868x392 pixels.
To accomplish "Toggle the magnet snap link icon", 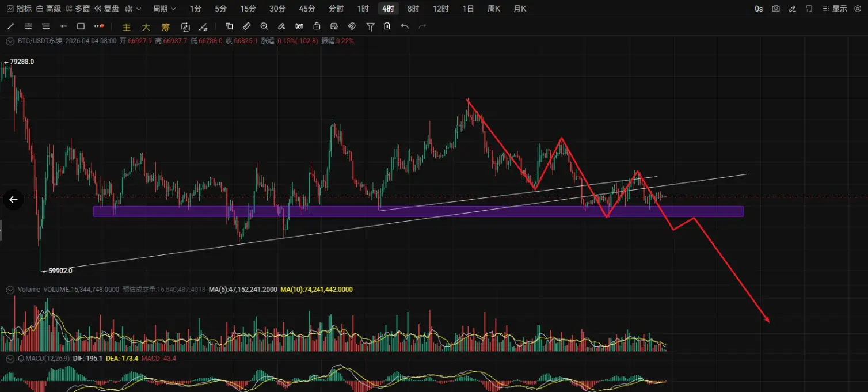I will [x=352, y=26].
